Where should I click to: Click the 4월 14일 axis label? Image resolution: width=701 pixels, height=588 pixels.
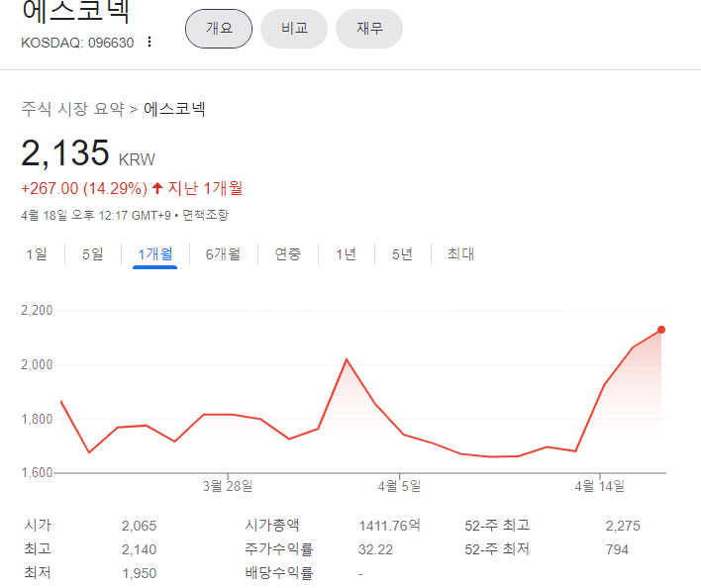[600, 486]
